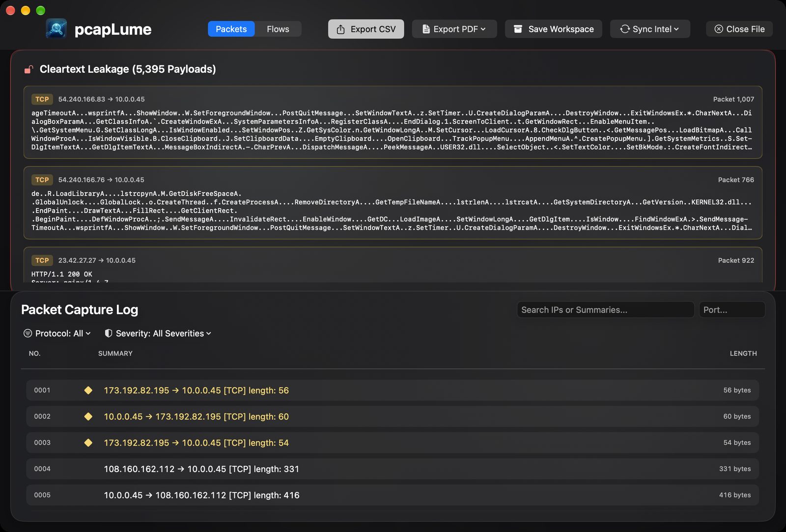Click the protocol filter lines icon
The width and height of the screenshot is (786, 532).
28,333
